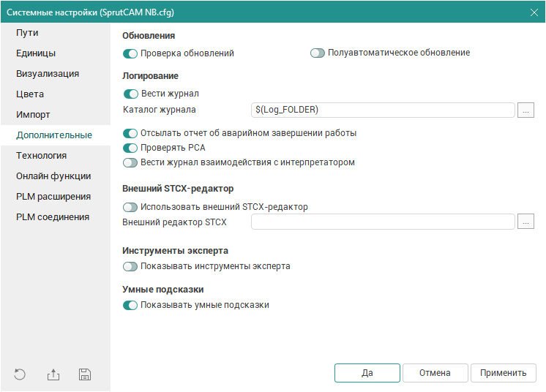Click the Внешний STCX-редактор heading
The height and width of the screenshot is (392, 546).
[x=178, y=189]
